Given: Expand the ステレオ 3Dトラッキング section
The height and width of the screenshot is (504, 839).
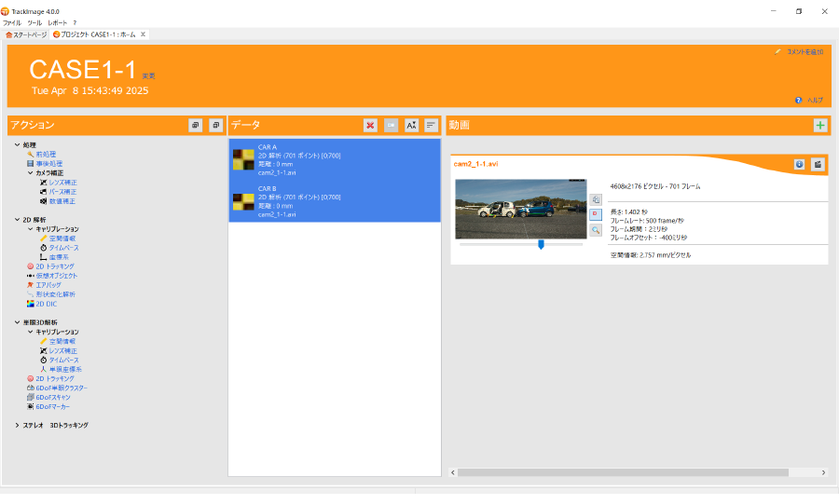Looking at the screenshot, I should 18,425.
